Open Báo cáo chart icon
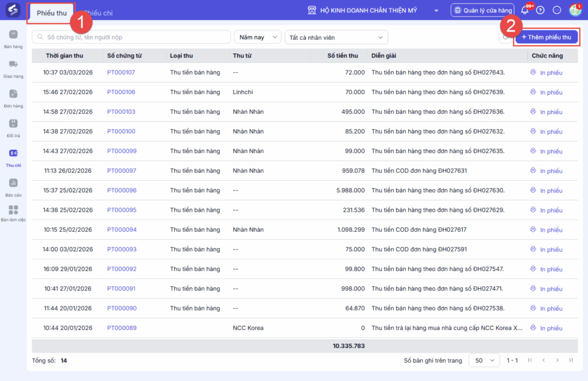 [13, 186]
